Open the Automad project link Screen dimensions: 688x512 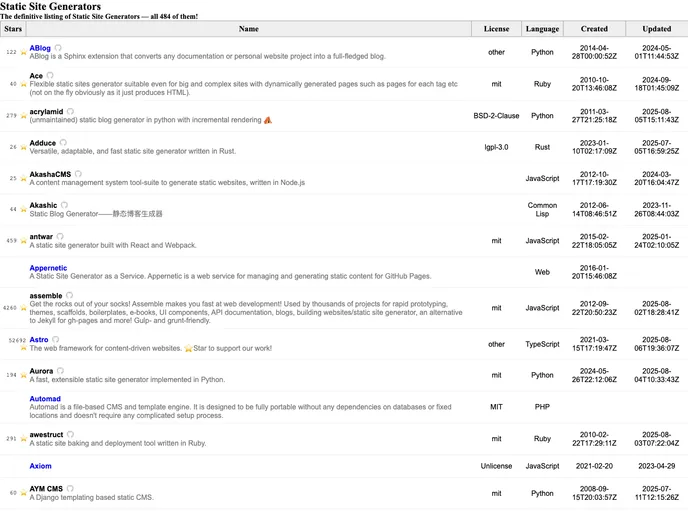pyautogui.click(x=45, y=398)
